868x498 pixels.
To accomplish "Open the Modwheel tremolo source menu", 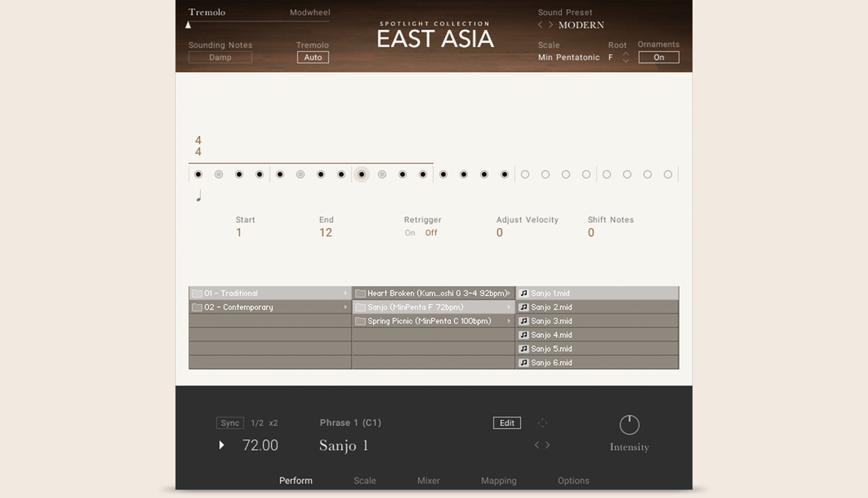I will (309, 12).
